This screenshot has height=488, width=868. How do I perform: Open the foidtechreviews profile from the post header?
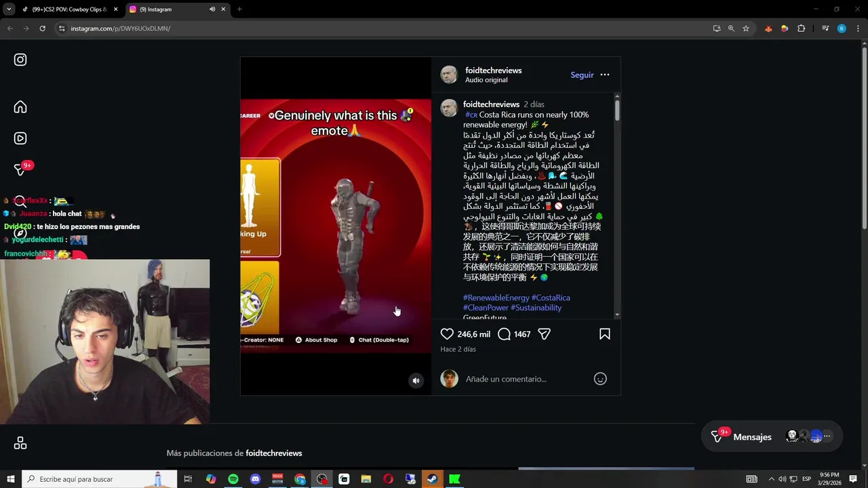tap(493, 70)
